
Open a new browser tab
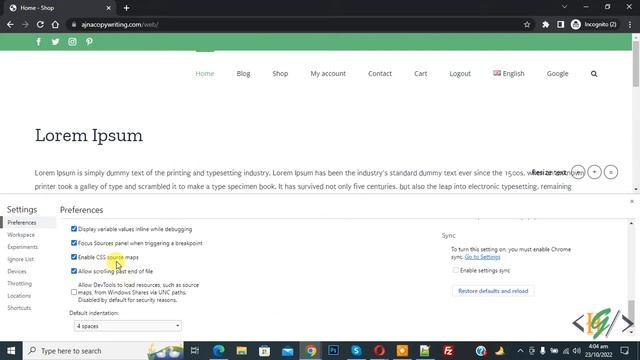click(x=126, y=8)
